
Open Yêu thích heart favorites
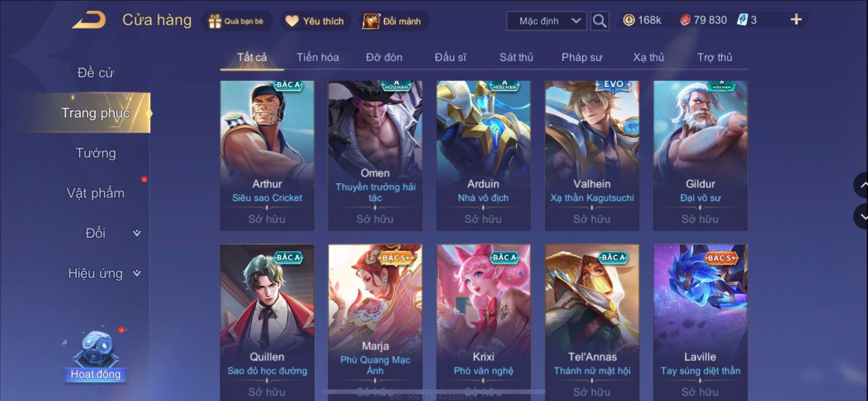[x=292, y=21]
